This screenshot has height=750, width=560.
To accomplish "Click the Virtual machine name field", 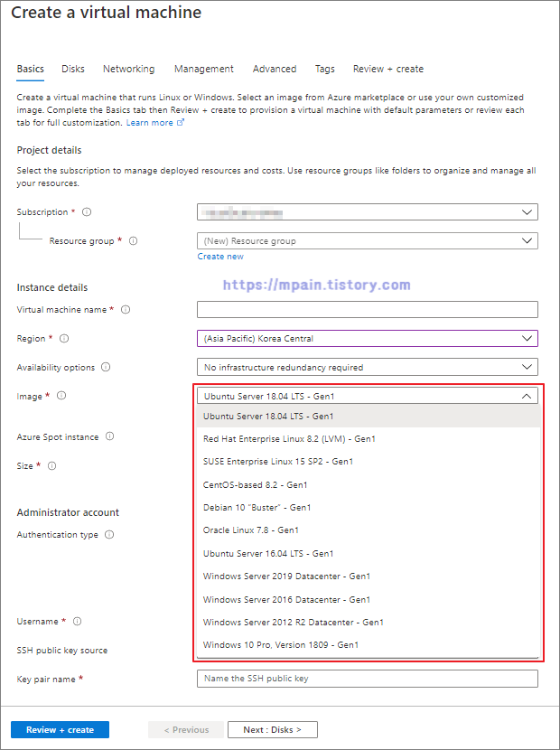I will pyautogui.click(x=368, y=309).
